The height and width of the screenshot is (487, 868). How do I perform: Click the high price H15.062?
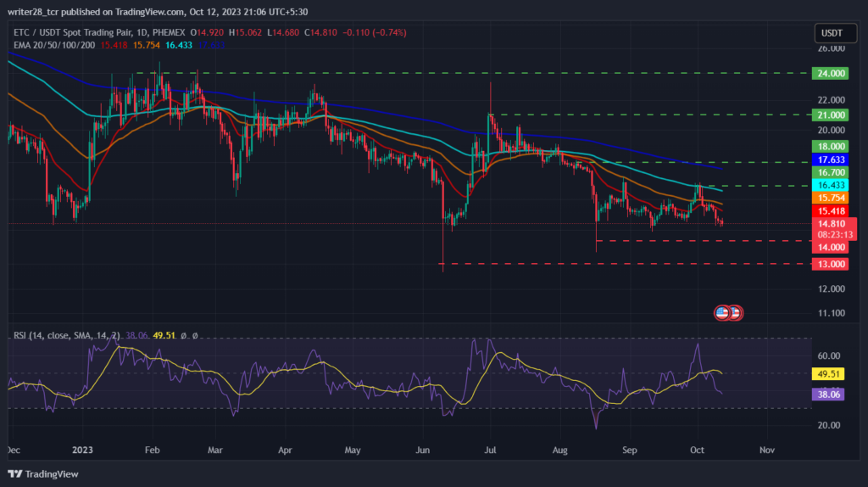point(245,33)
